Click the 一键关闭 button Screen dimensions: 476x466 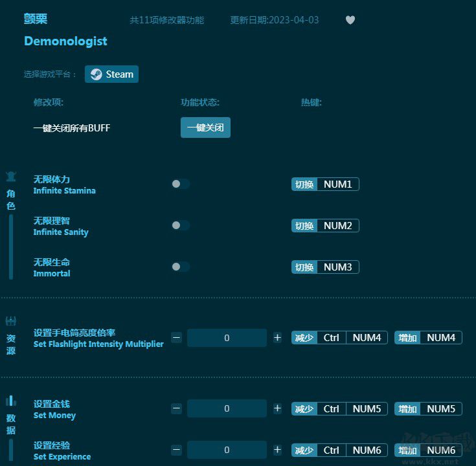pos(205,128)
